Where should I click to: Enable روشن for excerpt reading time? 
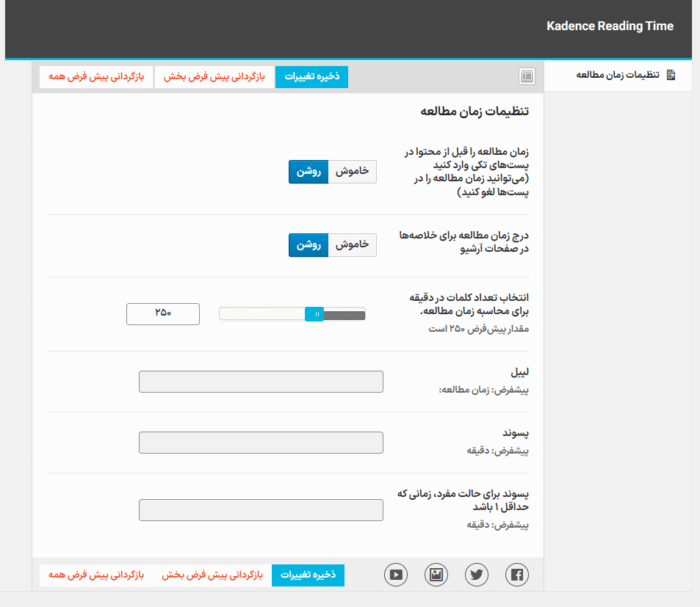click(308, 244)
